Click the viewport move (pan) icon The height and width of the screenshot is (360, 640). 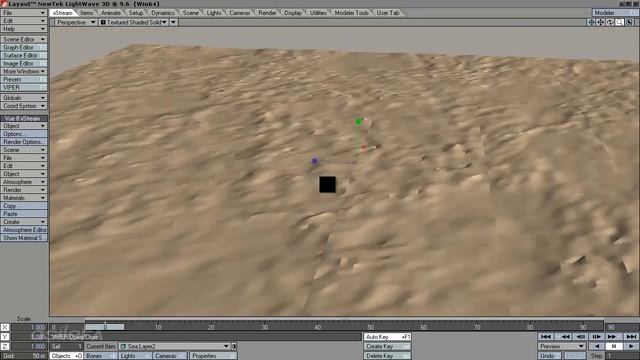click(601, 22)
